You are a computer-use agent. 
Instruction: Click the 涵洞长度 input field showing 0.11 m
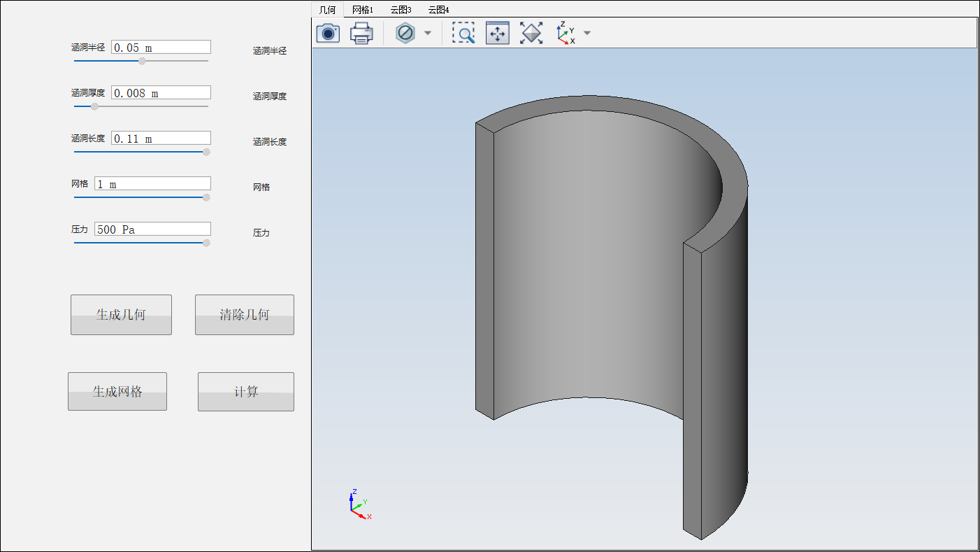tap(161, 138)
